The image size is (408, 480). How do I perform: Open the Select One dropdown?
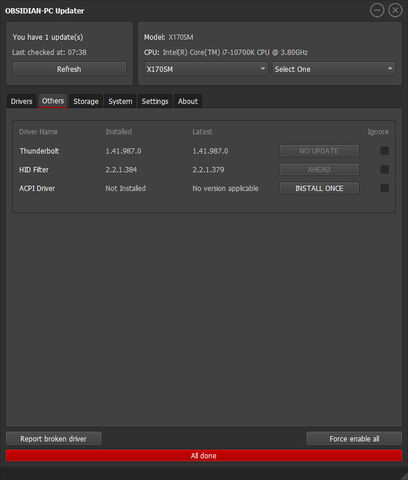334,69
